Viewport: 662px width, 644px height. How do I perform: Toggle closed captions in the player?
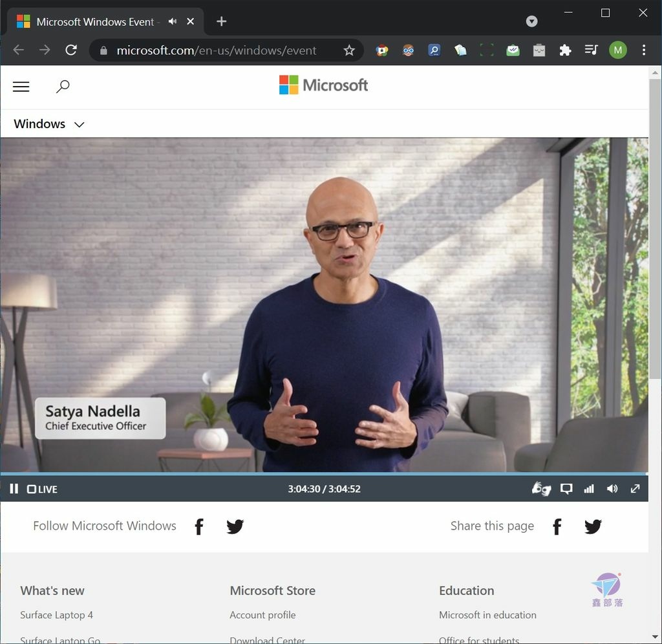tap(566, 489)
